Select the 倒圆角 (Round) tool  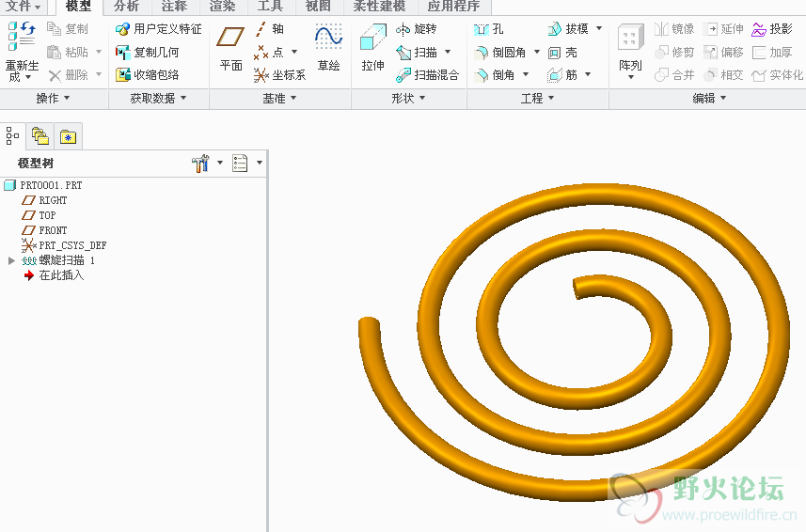(499, 53)
